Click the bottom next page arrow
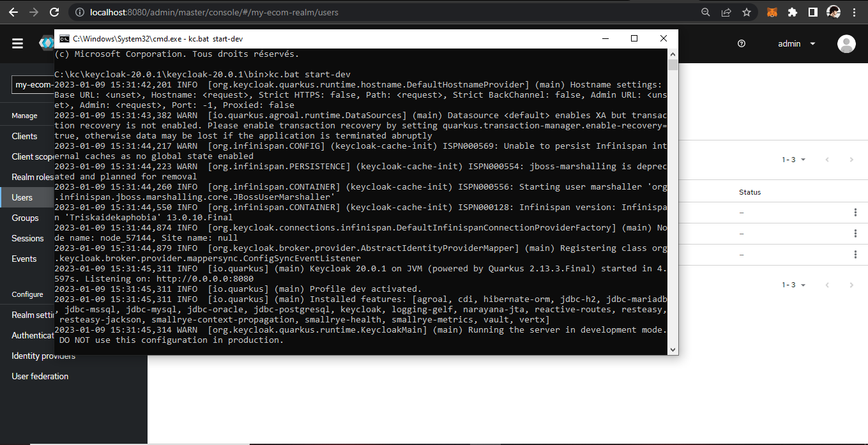This screenshot has width=868, height=445. [851, 285]
